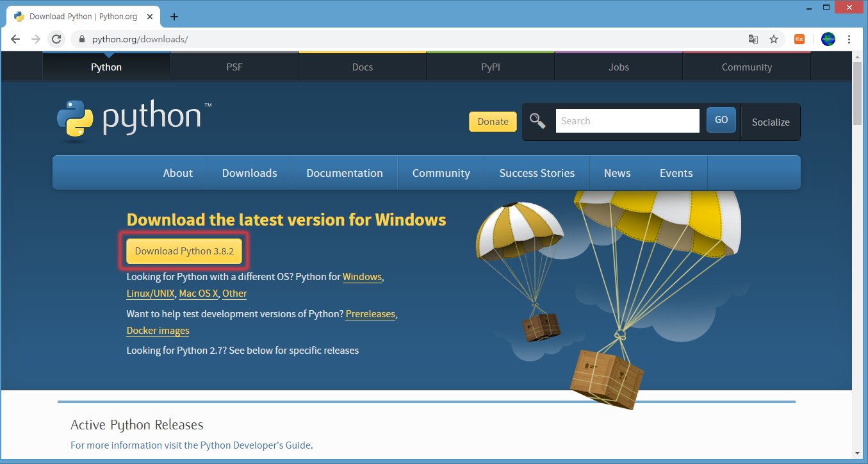
Task: Close the Download Python tab
Action: [x=149, y=17]
